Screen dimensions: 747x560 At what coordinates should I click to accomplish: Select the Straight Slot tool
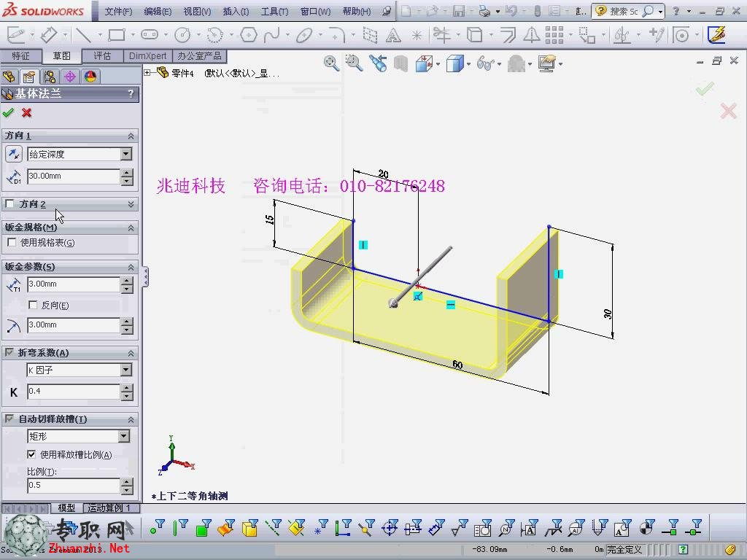coord(150,35)
